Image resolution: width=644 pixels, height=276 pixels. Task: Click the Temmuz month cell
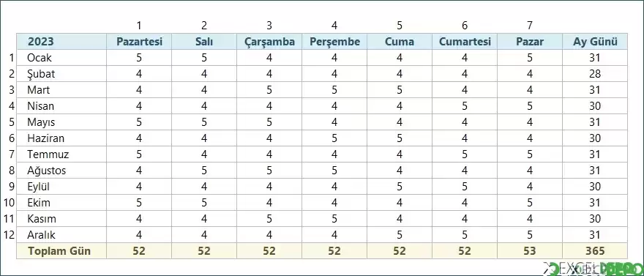tap(61, 154)
